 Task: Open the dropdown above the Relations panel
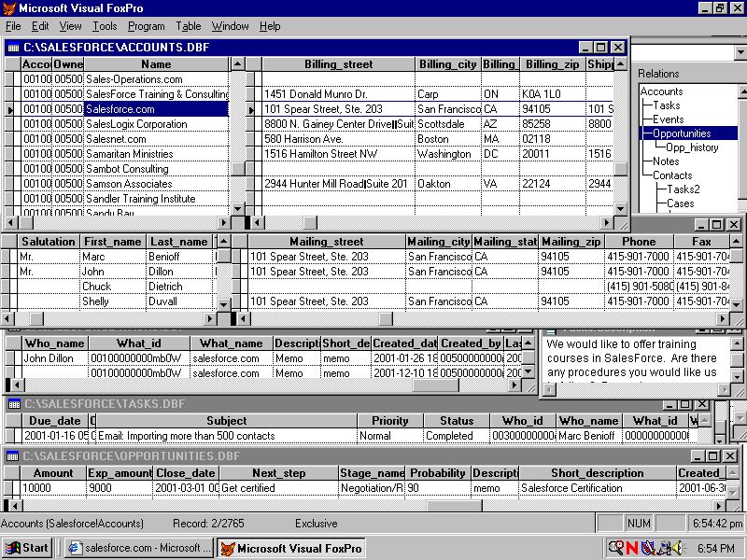(x=740, y=52)
